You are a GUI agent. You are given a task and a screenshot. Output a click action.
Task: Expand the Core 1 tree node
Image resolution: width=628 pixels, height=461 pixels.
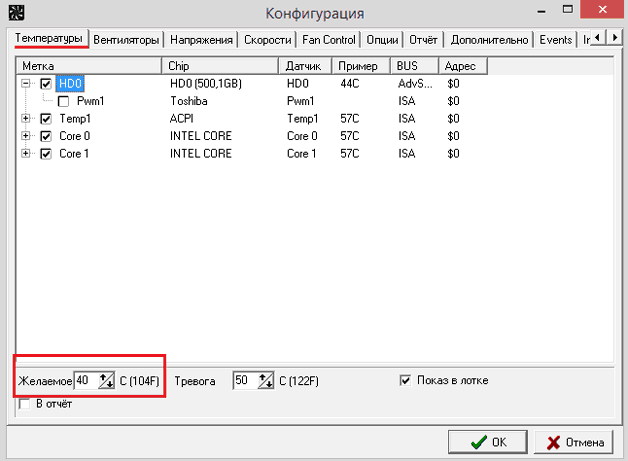(x=26, y=153)
